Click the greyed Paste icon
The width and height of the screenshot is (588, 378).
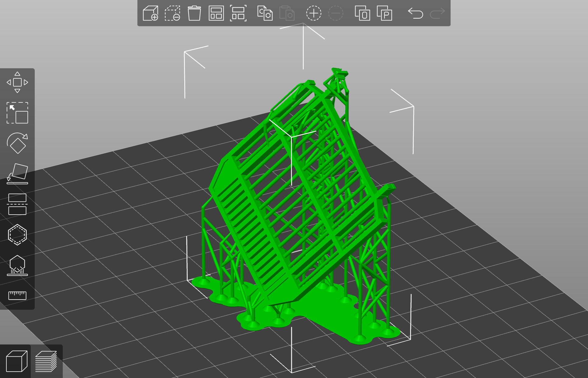pyautogui.click(x=287, y=13)
